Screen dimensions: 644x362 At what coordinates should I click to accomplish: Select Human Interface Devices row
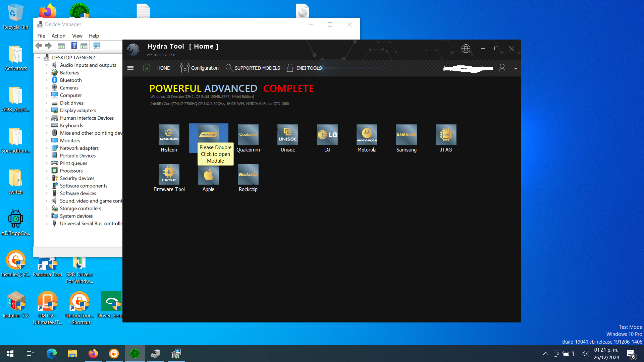(x=87, y=118)
